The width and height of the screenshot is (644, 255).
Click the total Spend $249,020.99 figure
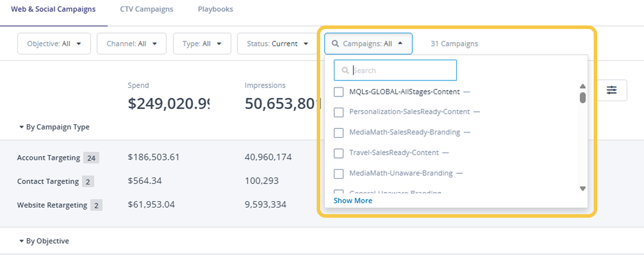click(169, 104)
